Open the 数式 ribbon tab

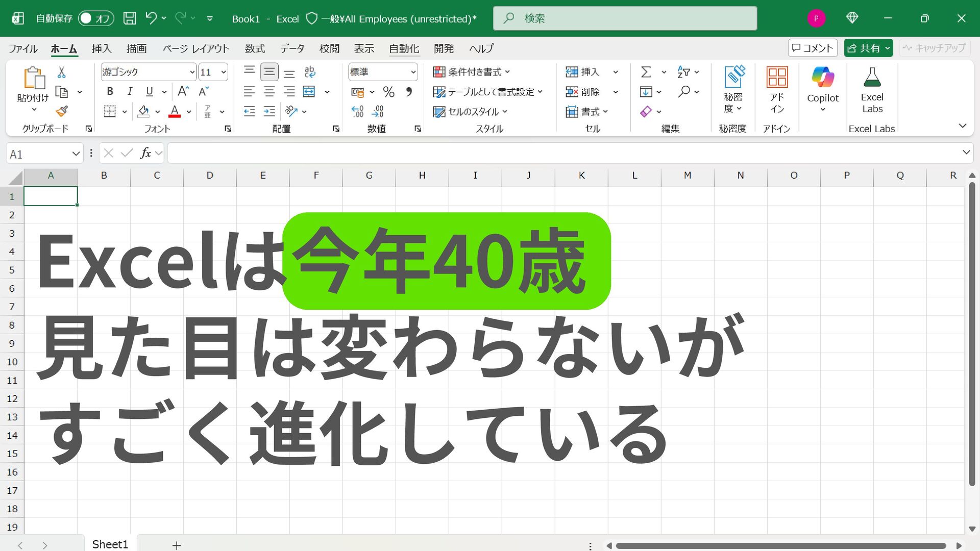[x=254, y=48]
